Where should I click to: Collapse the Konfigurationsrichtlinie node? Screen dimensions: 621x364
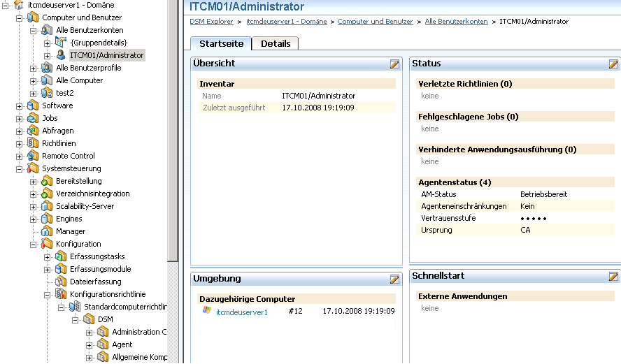pos(47,295)
